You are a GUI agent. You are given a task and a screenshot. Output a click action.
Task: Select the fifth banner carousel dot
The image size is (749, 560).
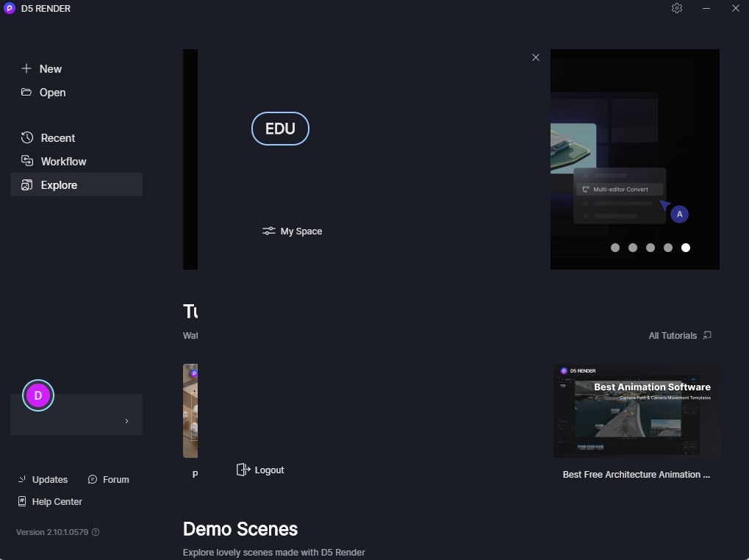[x=686, y=248]
